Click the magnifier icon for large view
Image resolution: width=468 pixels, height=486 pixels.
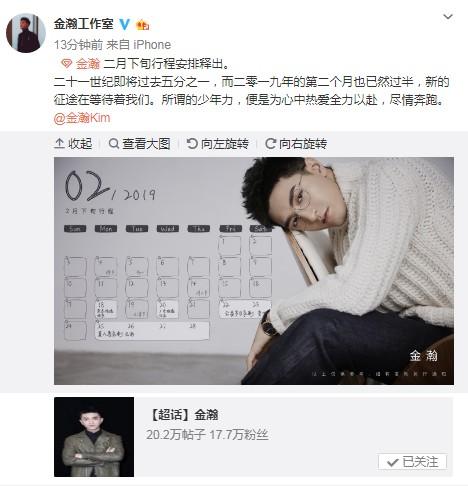tap(114, 144)
